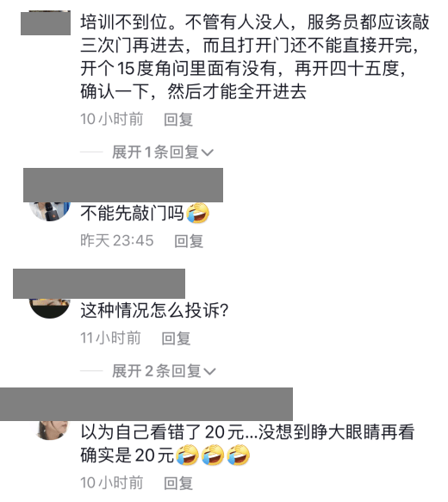This screenshot has width=448, height=502.
Task: Click the 昨天 23:45 timestamp
Action: tap(117, 240)
